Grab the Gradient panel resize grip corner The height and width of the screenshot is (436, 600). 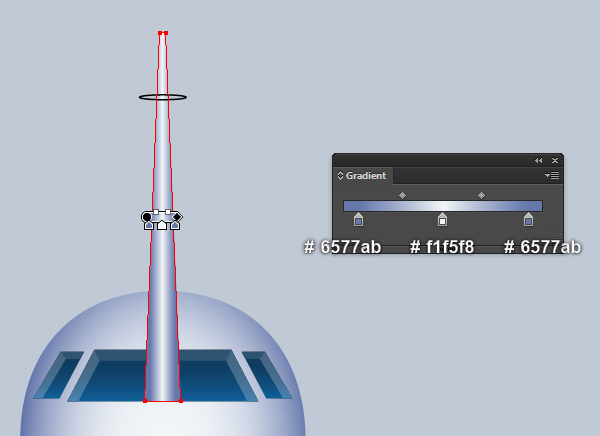(x=559, y=237)
